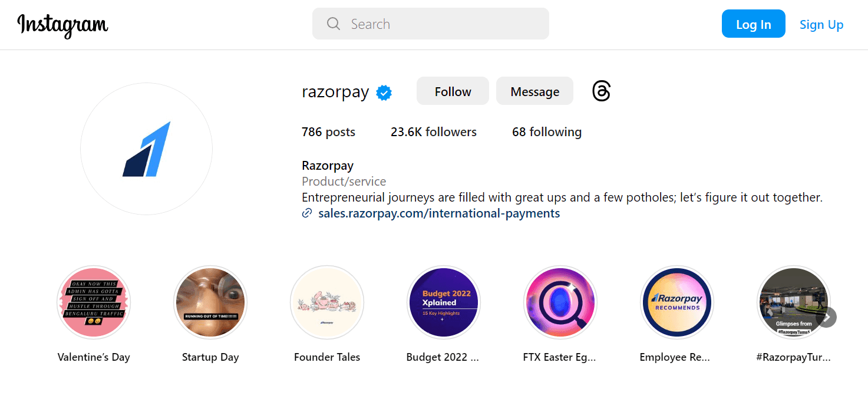Image resolution: width=868 pixels, height=402 pixels.
Task: Click the blue verified badge next to razorpay
Action: pos(384,92)
